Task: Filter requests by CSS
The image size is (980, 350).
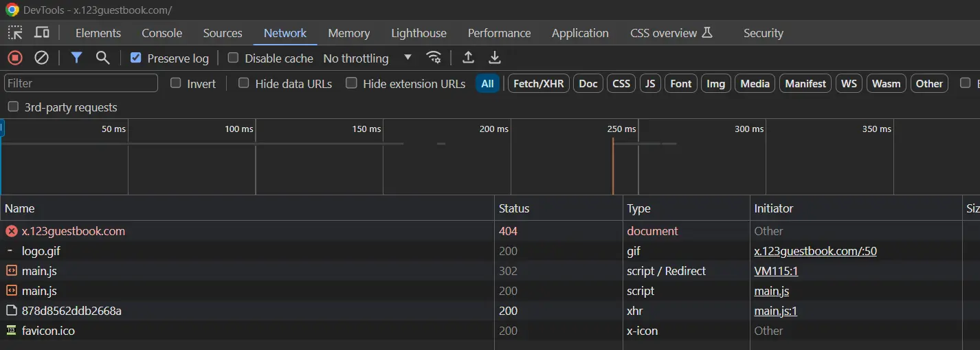Action: coord(621,83)
